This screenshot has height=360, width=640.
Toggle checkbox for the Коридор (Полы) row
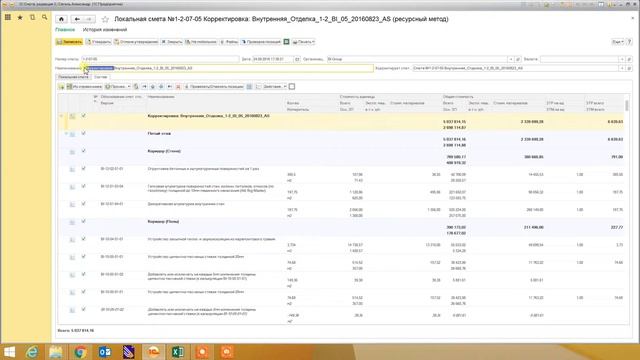pos(83,221)
